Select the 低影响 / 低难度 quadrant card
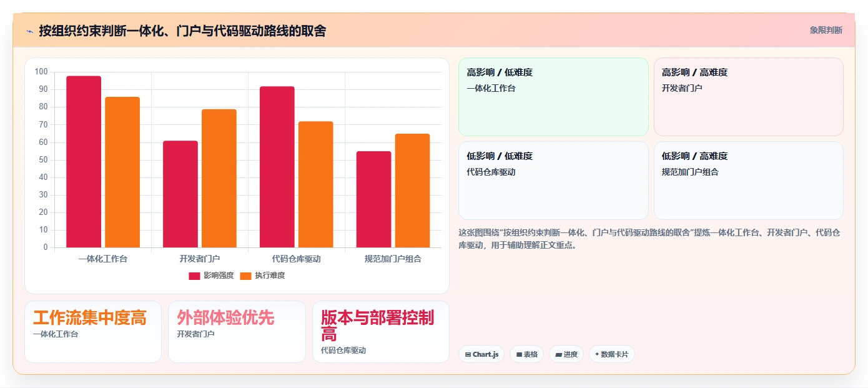 tap(553, 181)
